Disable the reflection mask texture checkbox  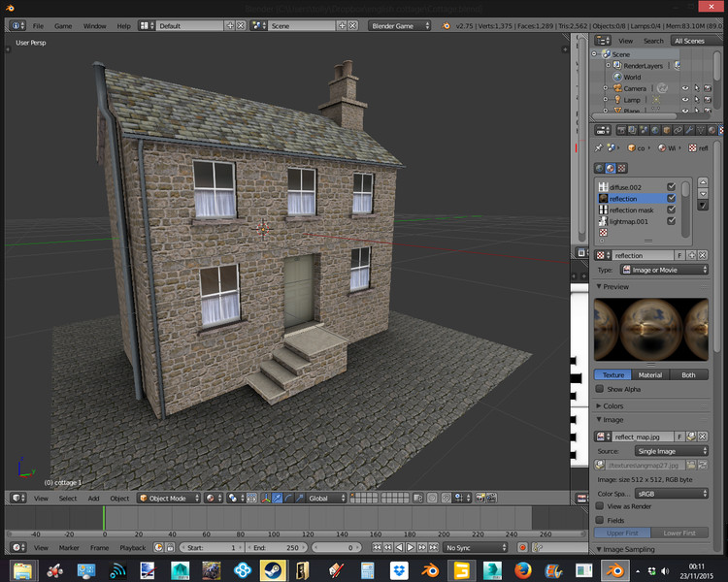(x=671, y=210)
